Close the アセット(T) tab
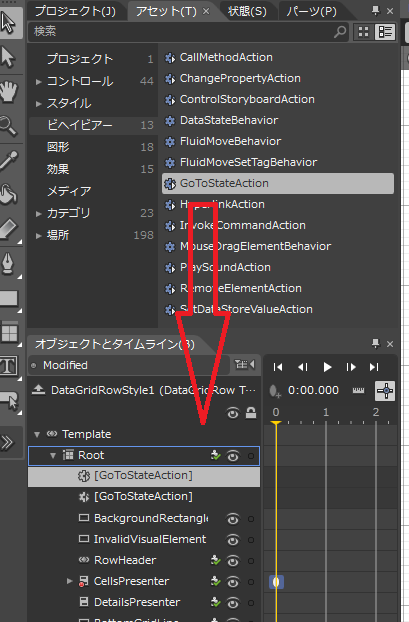Viewport: 409px width, 622px height. click(x=206, y=12)
